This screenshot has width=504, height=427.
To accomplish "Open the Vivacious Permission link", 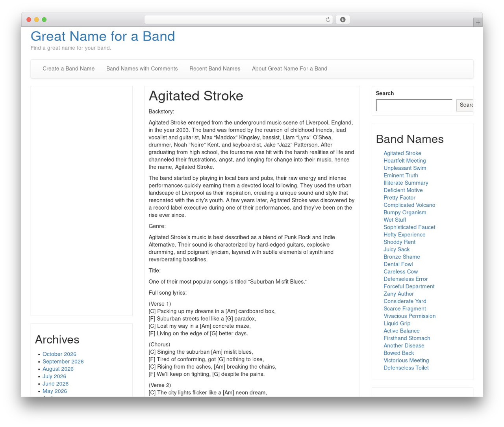I will [x=409, y=316].
